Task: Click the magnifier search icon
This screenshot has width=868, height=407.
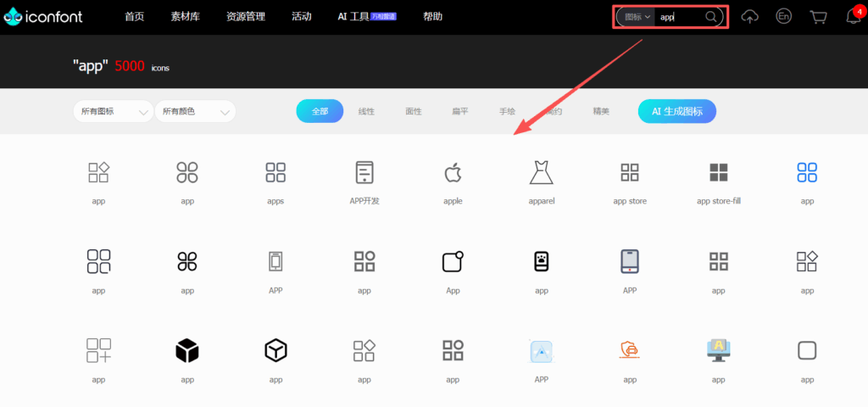Action: coord(711,17)
